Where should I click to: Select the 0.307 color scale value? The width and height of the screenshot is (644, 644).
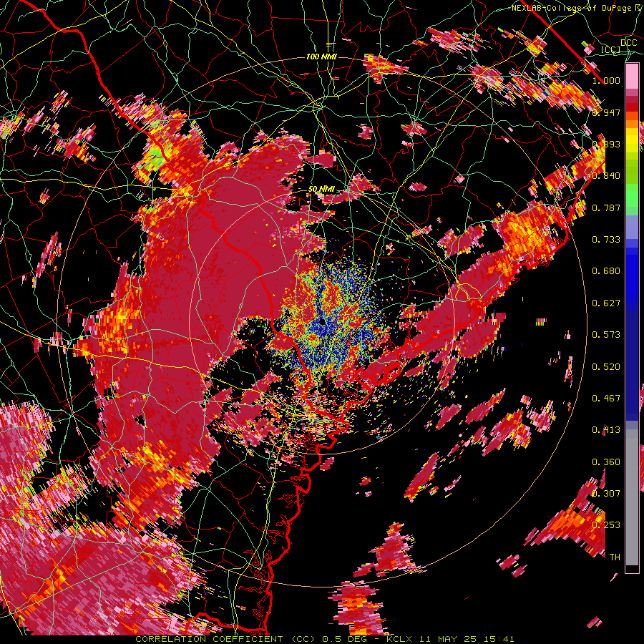(606, 494)
